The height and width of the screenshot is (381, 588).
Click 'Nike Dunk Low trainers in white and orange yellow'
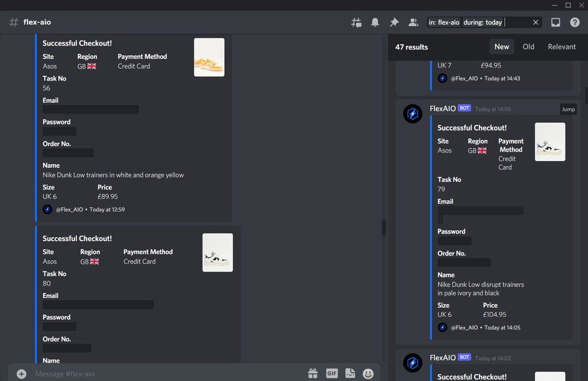(x=113, y=175)
